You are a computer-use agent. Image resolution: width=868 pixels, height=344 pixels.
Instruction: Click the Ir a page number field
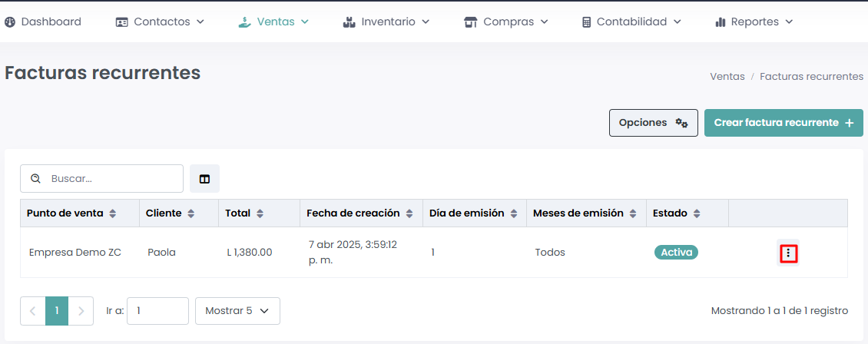coord(157,311)
